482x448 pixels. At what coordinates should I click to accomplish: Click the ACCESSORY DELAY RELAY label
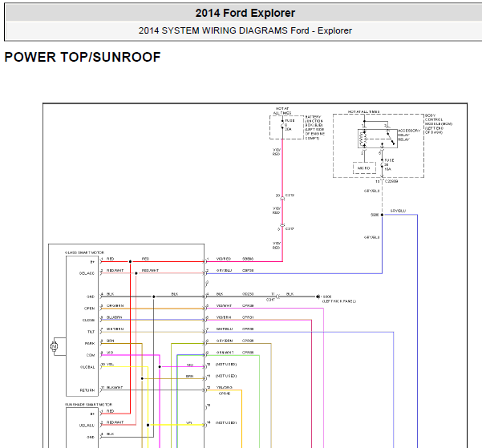(409, 135)
